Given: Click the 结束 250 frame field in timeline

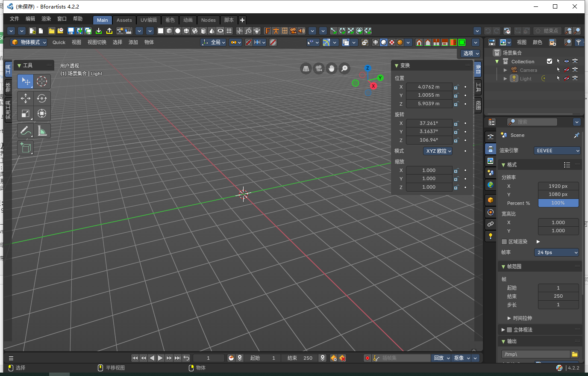Looking at the screenshot, I should tap(300, 358).
